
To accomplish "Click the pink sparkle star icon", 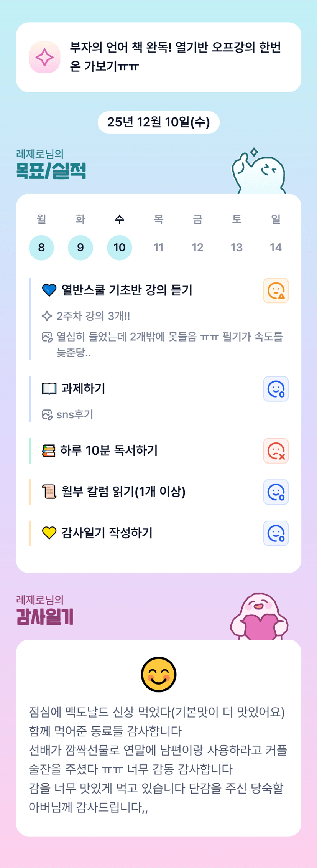I will point(44,57).
